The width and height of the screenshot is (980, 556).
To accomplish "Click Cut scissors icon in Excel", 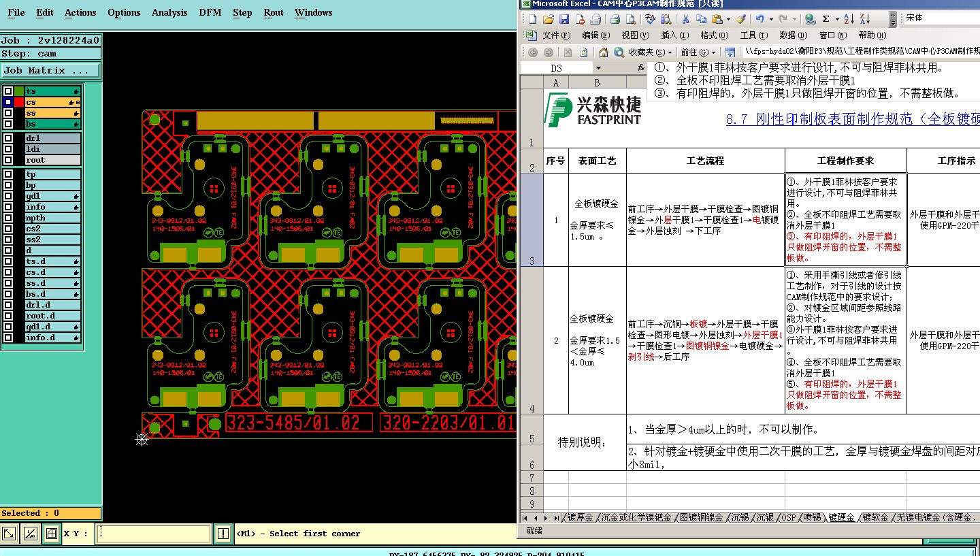I will [685, 19].
